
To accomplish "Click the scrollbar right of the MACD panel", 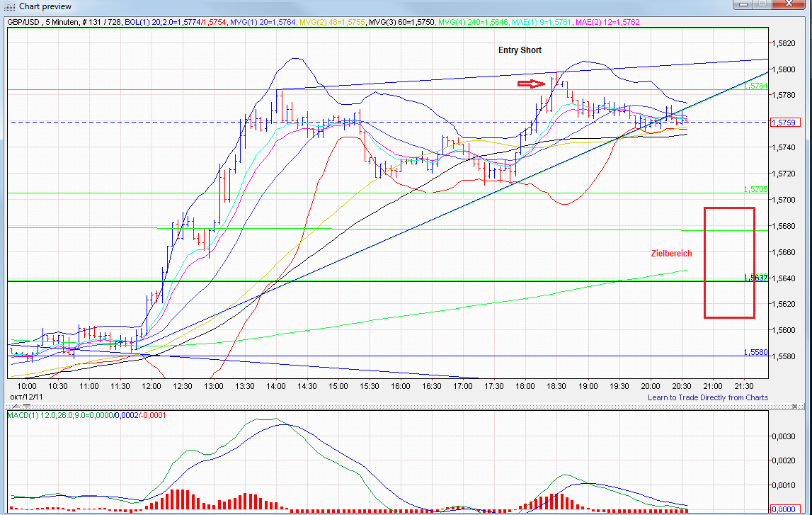I will (807, 460).
